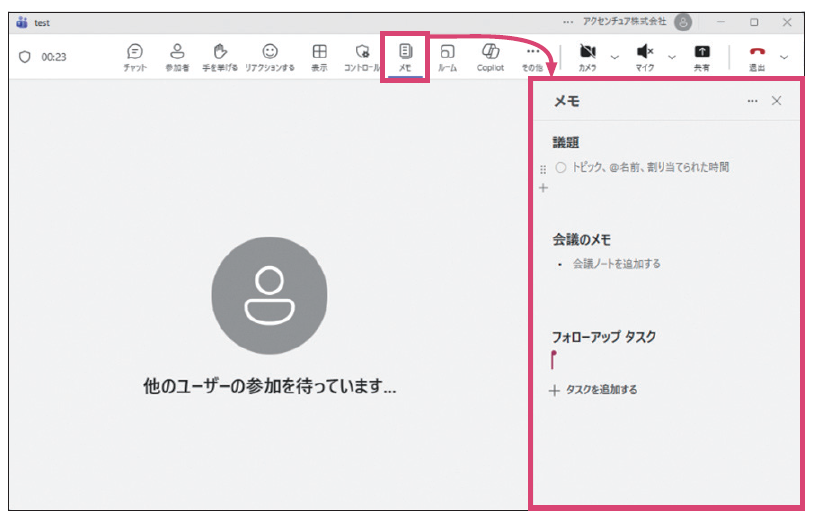814x517 pixels.
Task: Expand the microphone options chevron
Action: (672, 57)
